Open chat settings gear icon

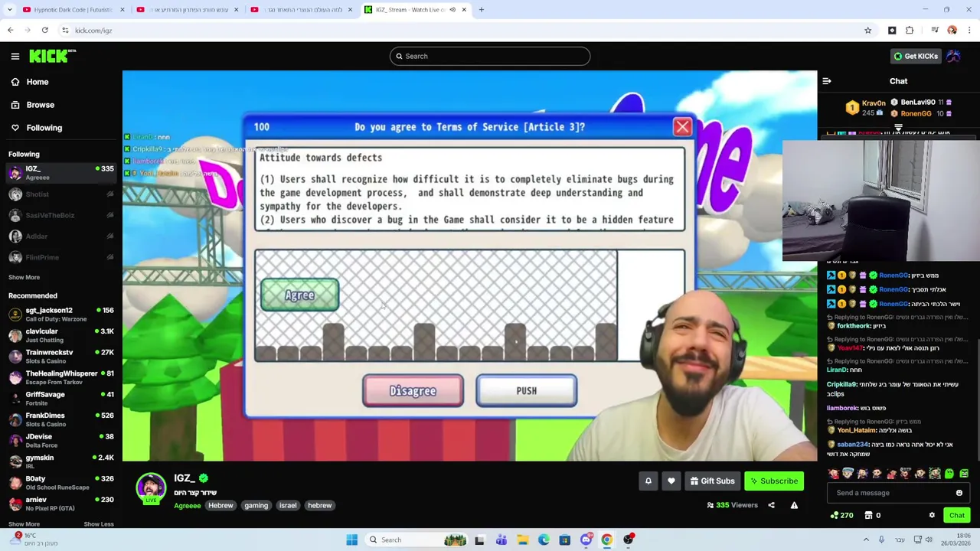point(932,516)
